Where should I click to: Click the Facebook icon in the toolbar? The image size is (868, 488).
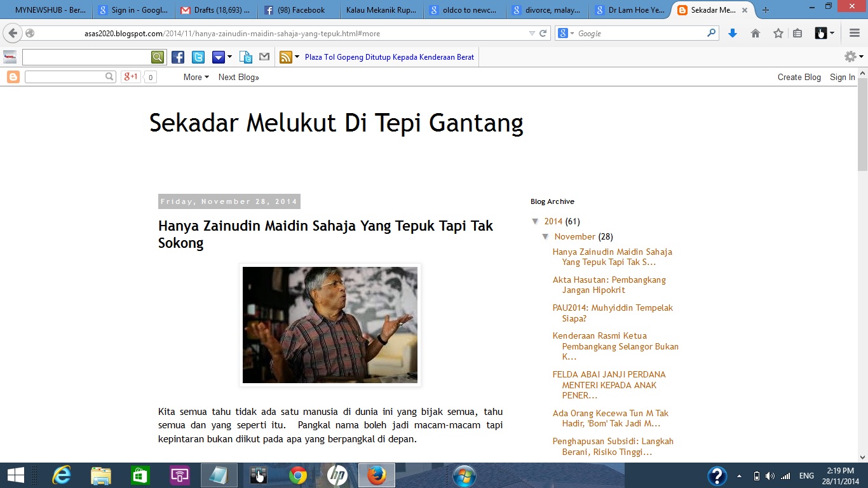click(178, 57)
